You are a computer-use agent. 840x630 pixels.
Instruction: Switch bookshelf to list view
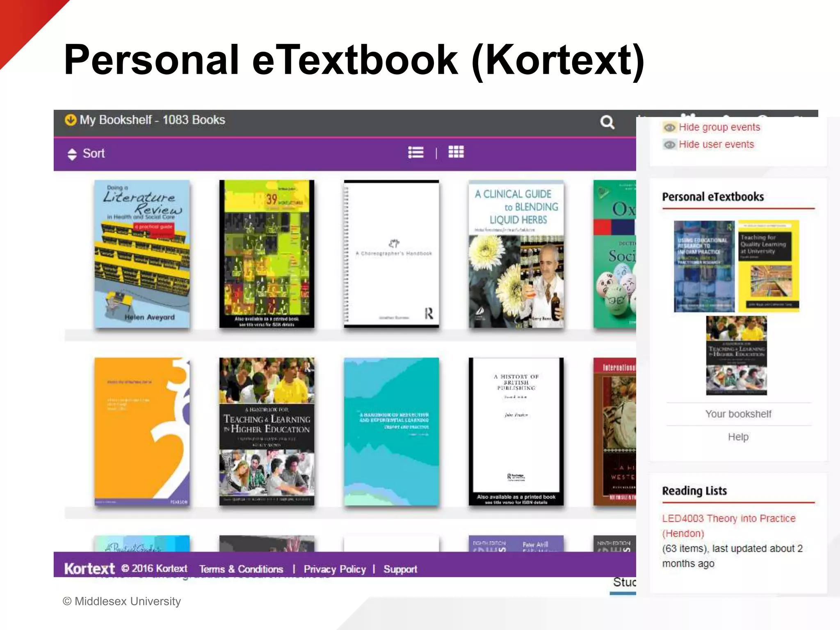[416, 153]
